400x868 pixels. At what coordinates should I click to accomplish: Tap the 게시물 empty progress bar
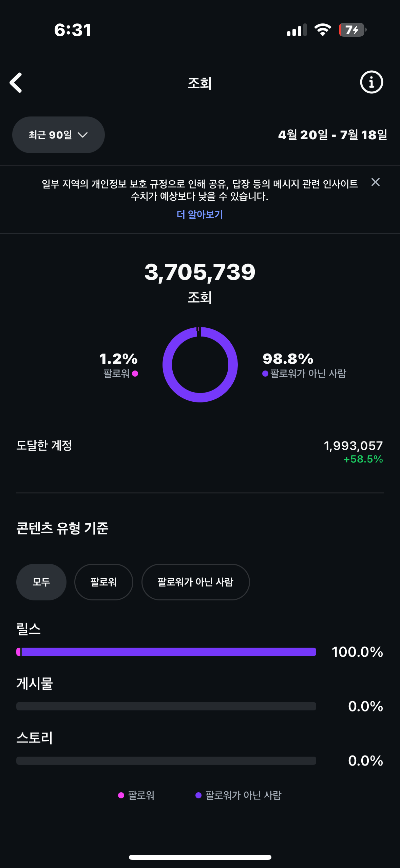click(x=166, y=706)
